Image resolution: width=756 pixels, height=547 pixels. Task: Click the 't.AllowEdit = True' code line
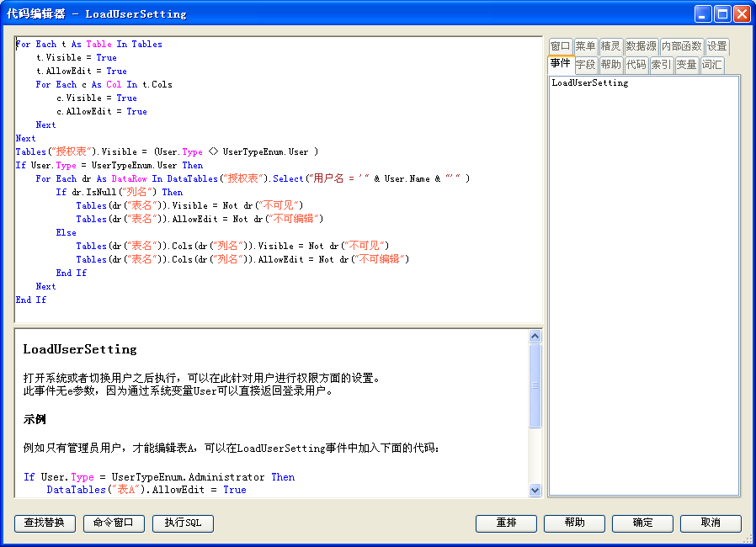81,72
